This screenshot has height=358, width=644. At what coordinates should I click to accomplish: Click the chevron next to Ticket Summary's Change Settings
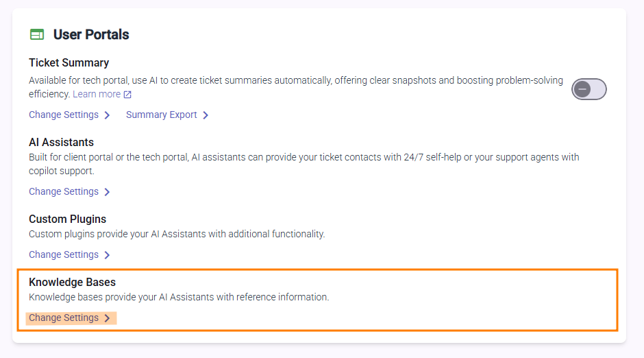(107, 115)
